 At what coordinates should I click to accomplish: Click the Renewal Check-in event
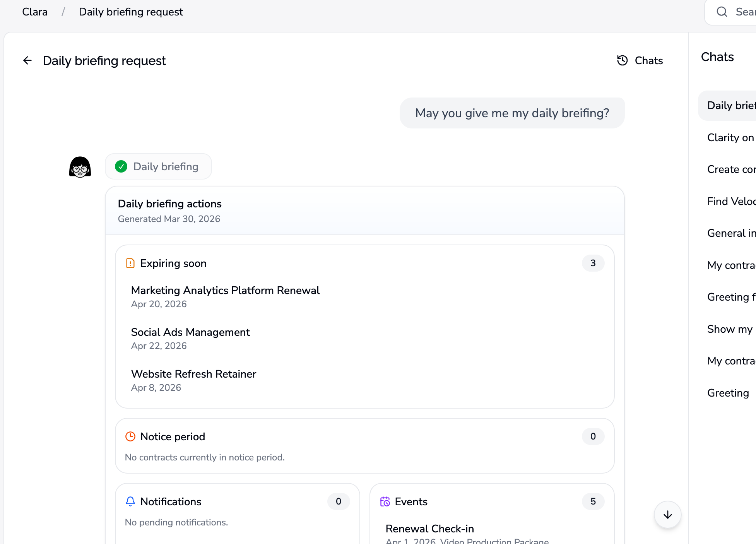pos(430,529)
